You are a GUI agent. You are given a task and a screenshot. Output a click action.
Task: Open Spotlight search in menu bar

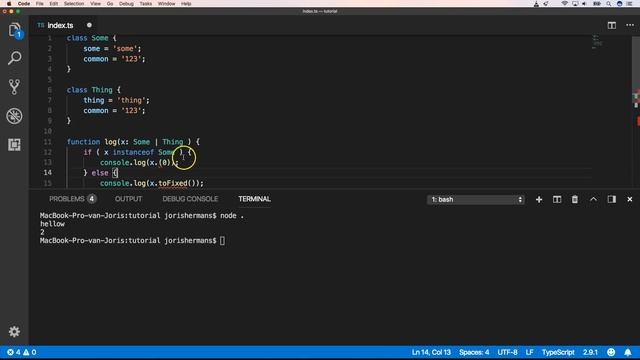(x=608, y=3)
